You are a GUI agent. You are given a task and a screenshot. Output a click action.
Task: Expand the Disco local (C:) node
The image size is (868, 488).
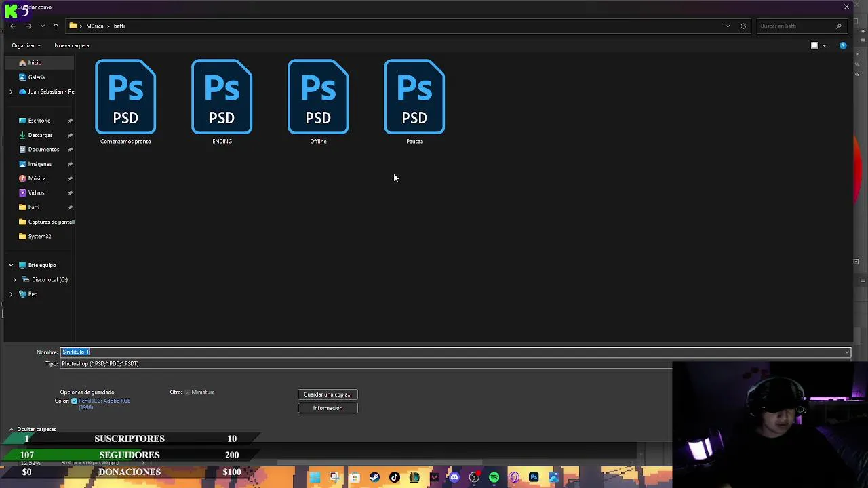click(15, 279)
